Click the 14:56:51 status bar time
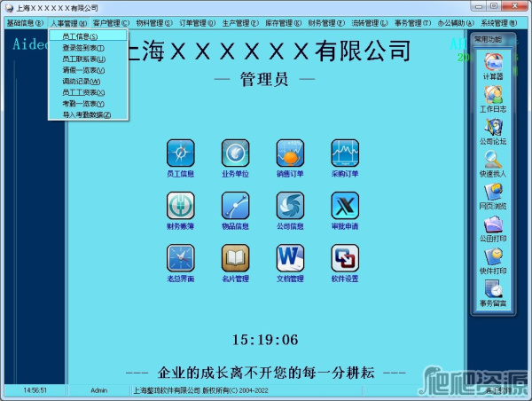The height and width of the screenshot is (401, 532). [35, 390]
